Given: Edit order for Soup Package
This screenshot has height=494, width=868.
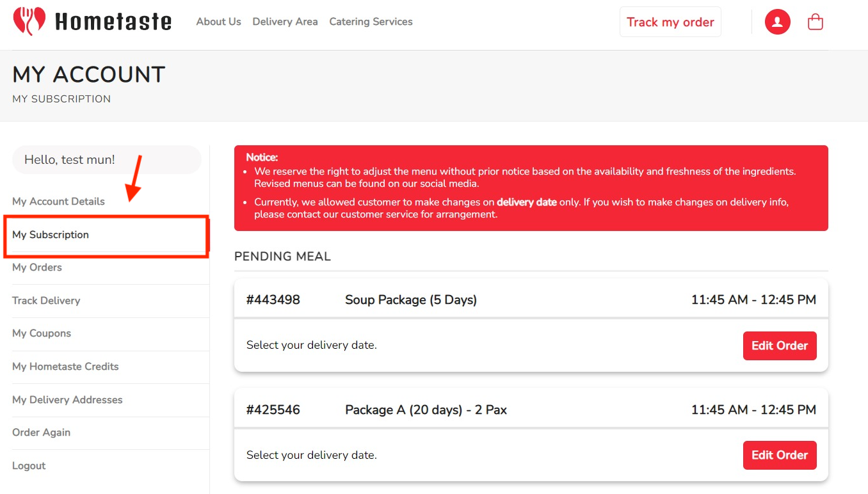Looking at the screenshot, I should (780, 346).
